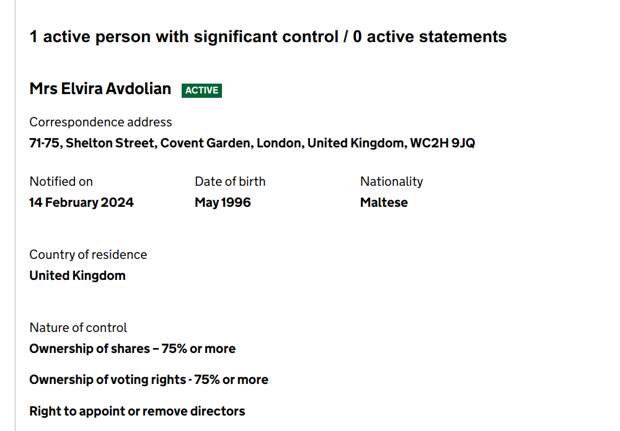Click the Correspondence address label
The width and height of the screenshot is (620, 431).
[x=101, y=122]
